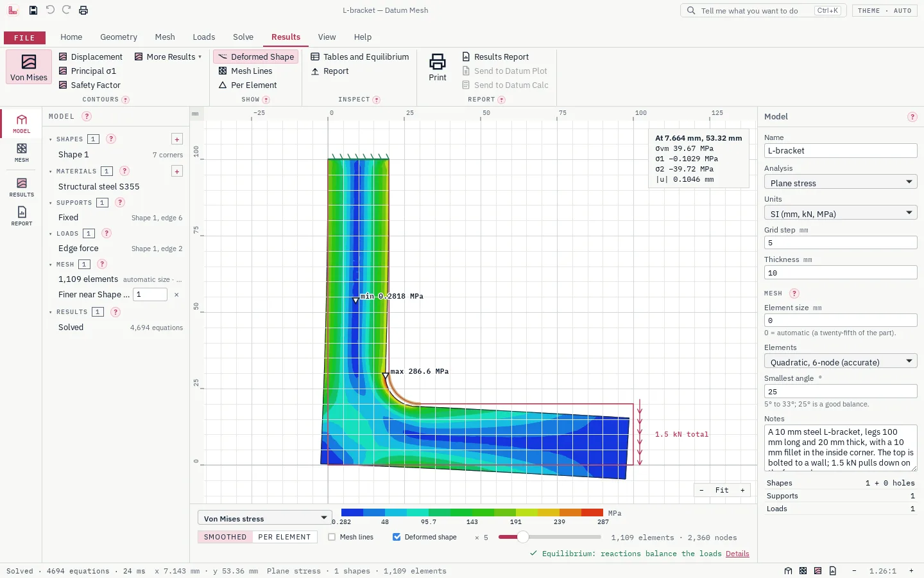Switch to the Report sidebar panel
The width and height of the screenshot is (924, 578).
pos(22,216)
